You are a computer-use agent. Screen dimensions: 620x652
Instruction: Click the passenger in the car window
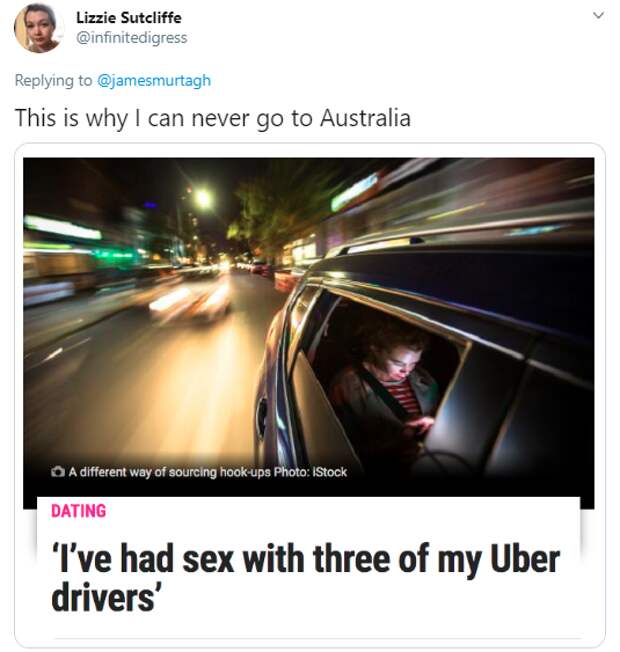pyautogui.click(x=387, y=387)
